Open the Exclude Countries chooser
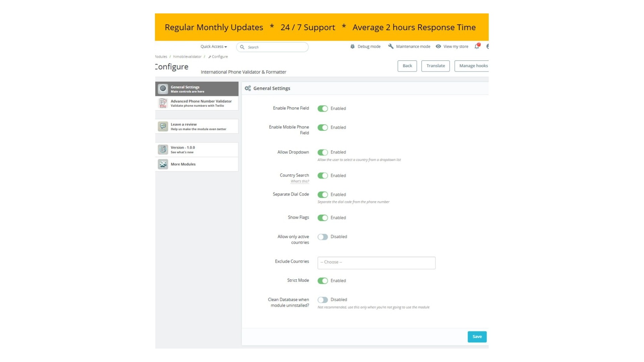 click(376, 263)
